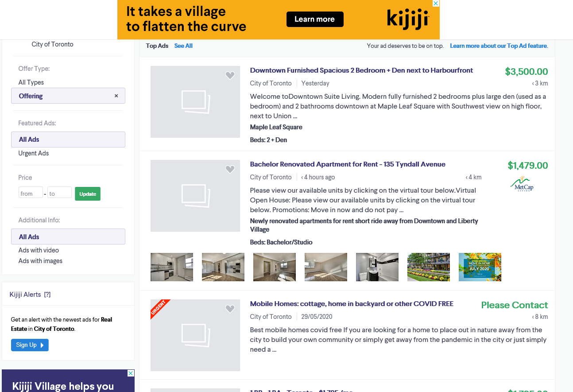Select All Ads under Additional Info
Screen dimensions: 573x392
click(68, 237)
